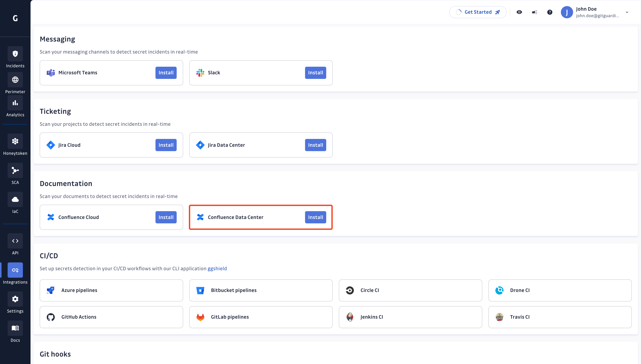The width and height of the screenshot is (641, 364).
Task: Go to Perimeter menu label
Action: click(x=15, y=92)
